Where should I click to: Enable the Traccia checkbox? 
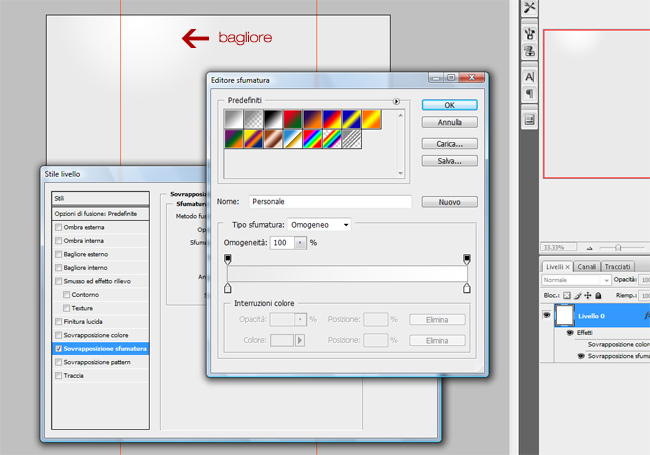click(x=58, y=375)
